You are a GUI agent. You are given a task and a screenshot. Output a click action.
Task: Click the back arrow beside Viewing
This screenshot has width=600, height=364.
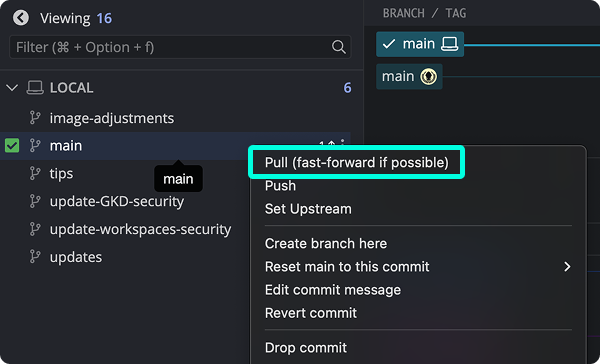(21, 18)
